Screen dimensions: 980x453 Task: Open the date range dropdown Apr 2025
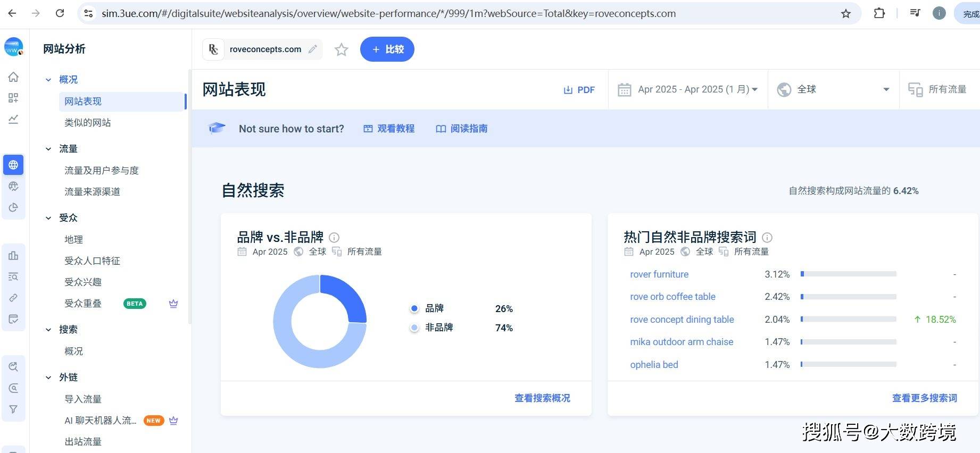click(x=688, y=89)
